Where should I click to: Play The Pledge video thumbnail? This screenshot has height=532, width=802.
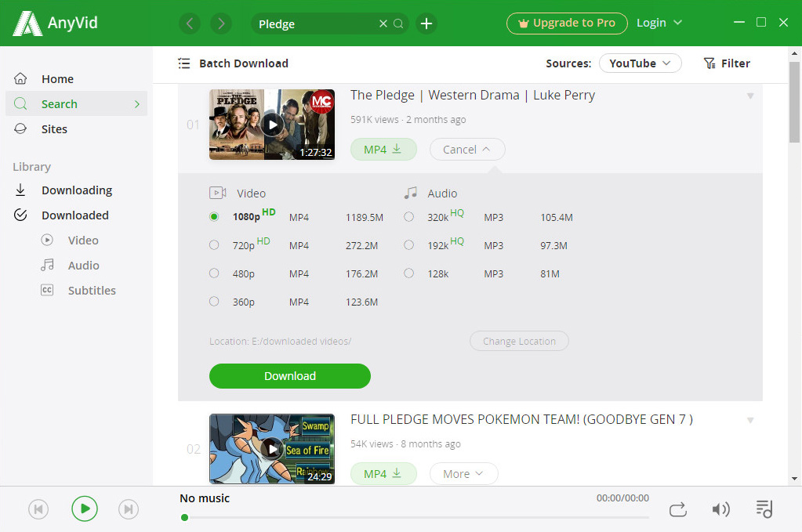pyautogui.click(x=272, y=125)
